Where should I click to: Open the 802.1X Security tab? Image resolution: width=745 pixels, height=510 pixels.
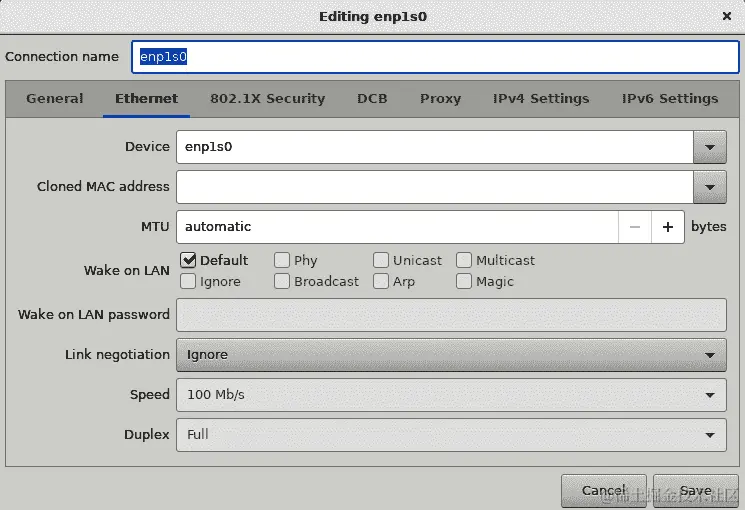tap(267, 98)
